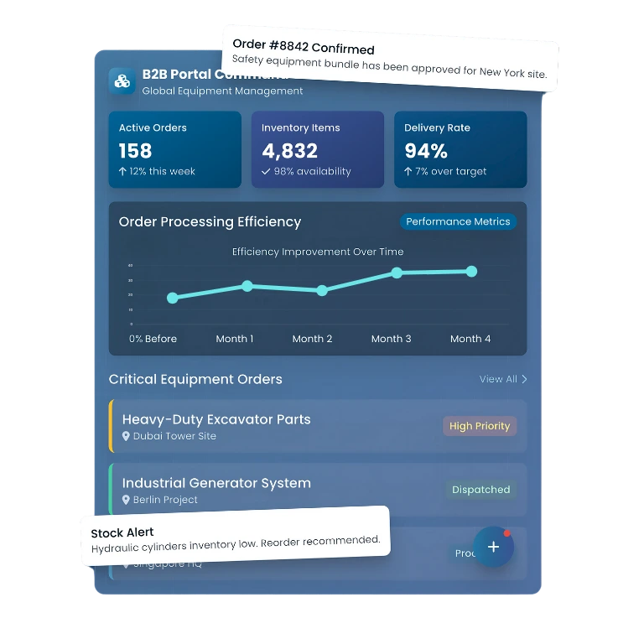Click the Berlin Project location text
The image size is (644, 644).
(x=165, y=500)
